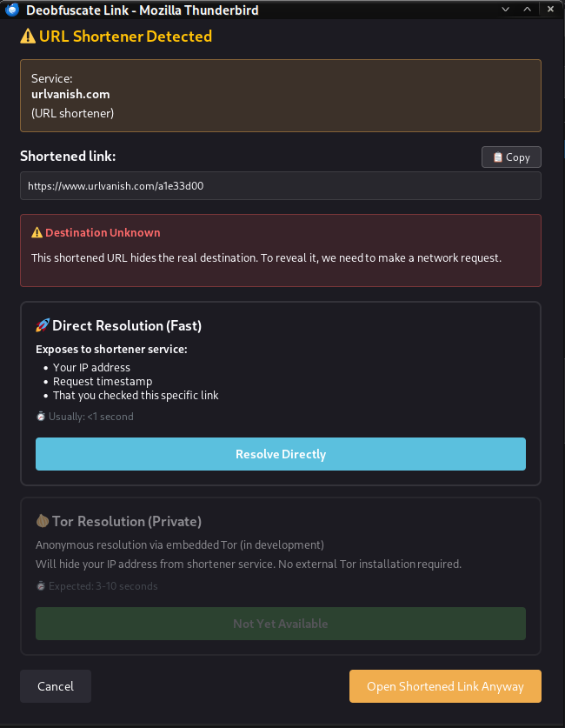Open the window options chevron in title bar
Screen dimensions: 565x728
pyautogui.click(x=505, y=10)
